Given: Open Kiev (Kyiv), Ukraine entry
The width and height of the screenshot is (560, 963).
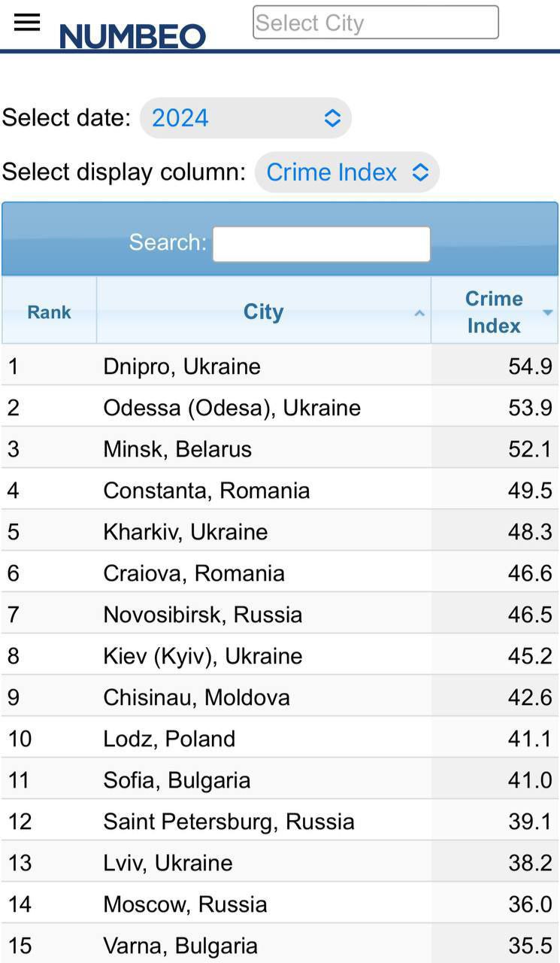Looking at the screenshot, I should pos(201,655).
